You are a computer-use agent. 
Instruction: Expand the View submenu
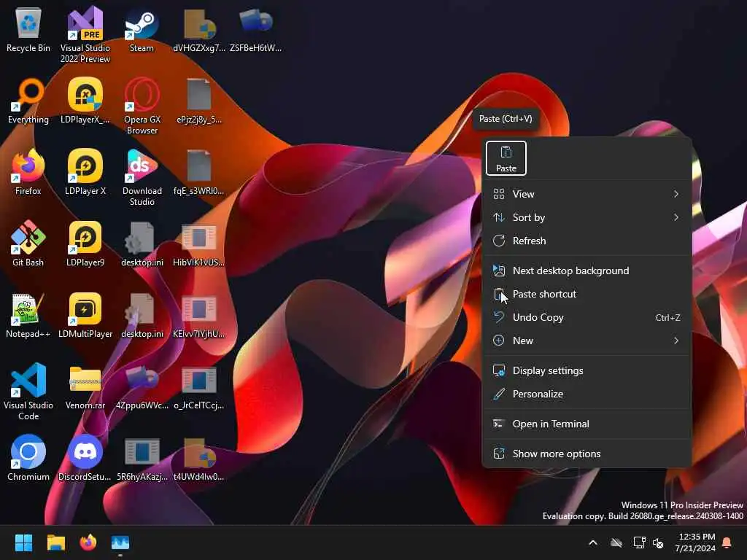[x=587, y=194]
